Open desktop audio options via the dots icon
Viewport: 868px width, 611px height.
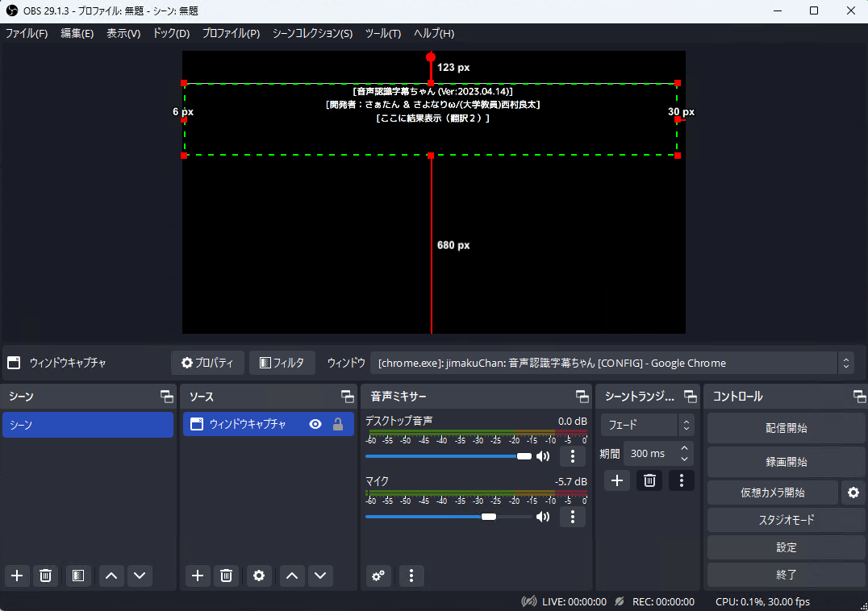point(572,455)
